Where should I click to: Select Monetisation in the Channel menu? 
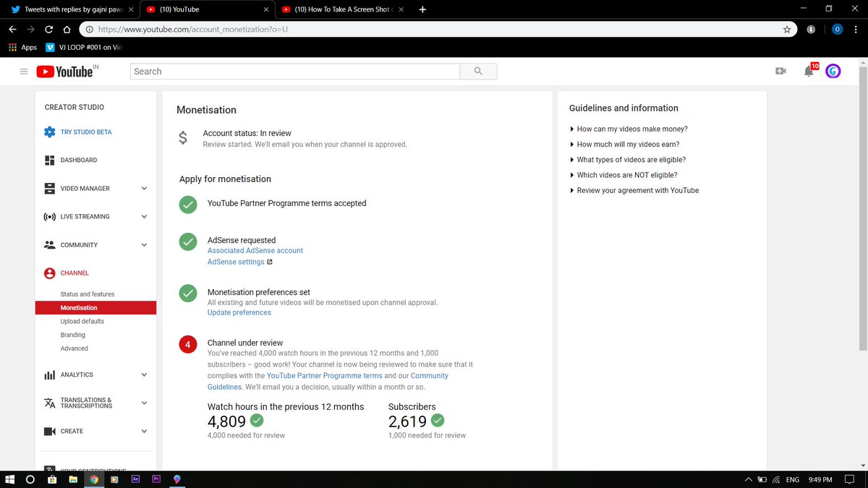coord(95,308)
